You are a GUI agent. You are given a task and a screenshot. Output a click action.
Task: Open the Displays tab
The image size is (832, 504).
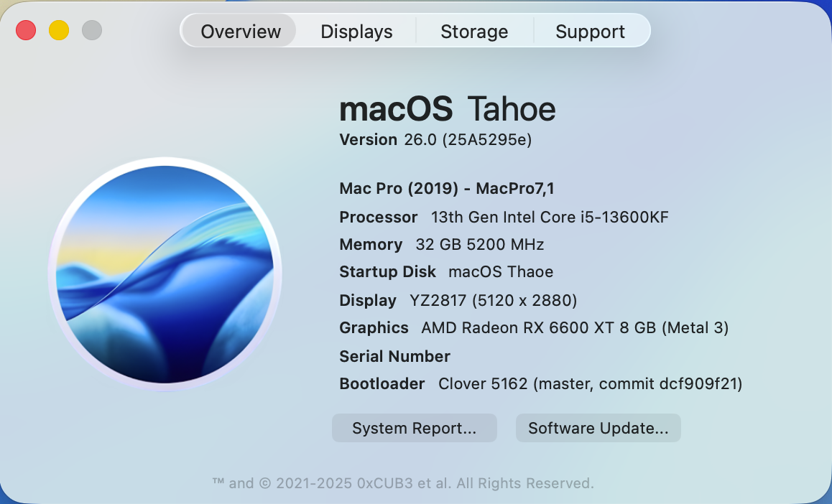(x=356, y=32)
